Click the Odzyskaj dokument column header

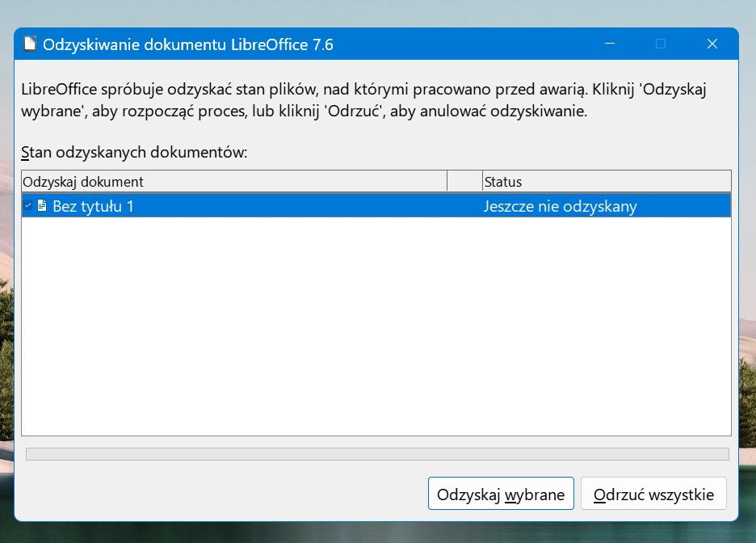click(x=234, y=182)
